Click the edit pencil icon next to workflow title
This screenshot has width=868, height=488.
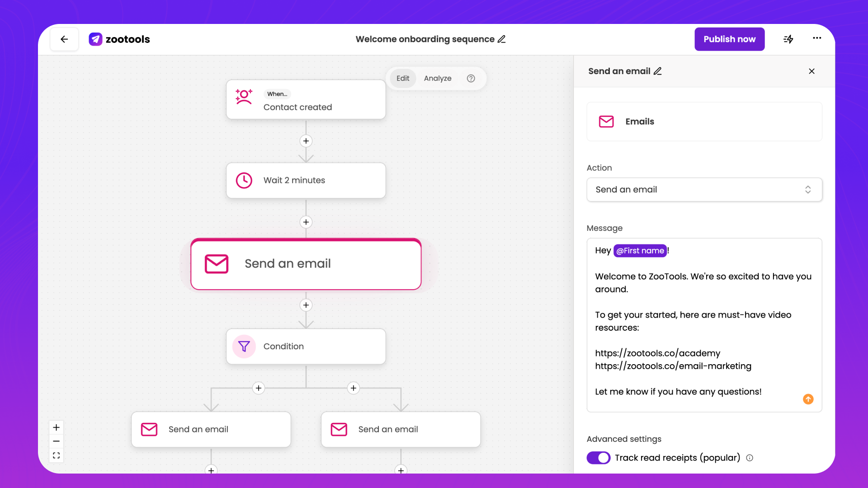[x=503, y=39]
